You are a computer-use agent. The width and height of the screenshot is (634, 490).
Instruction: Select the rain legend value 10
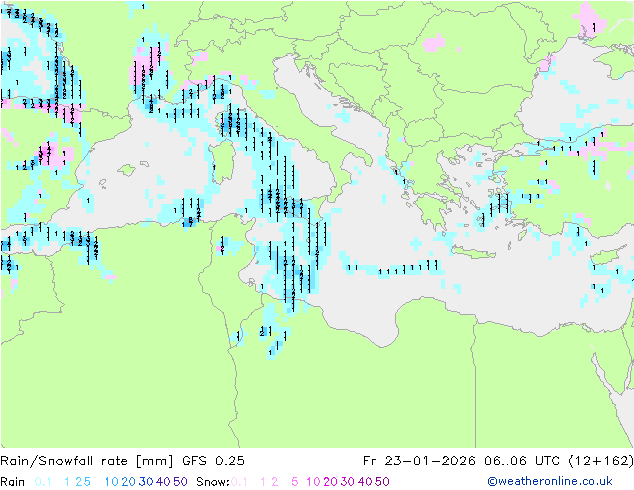pos(112,482)
